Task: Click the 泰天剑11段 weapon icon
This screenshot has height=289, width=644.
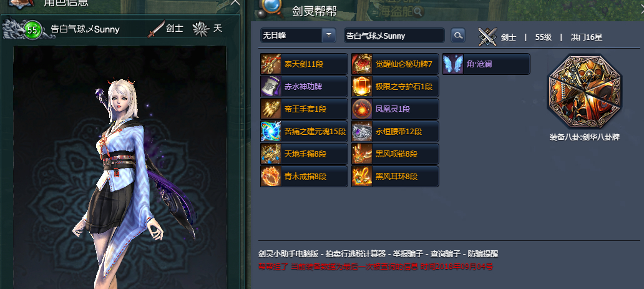Action: coord(271,64)
